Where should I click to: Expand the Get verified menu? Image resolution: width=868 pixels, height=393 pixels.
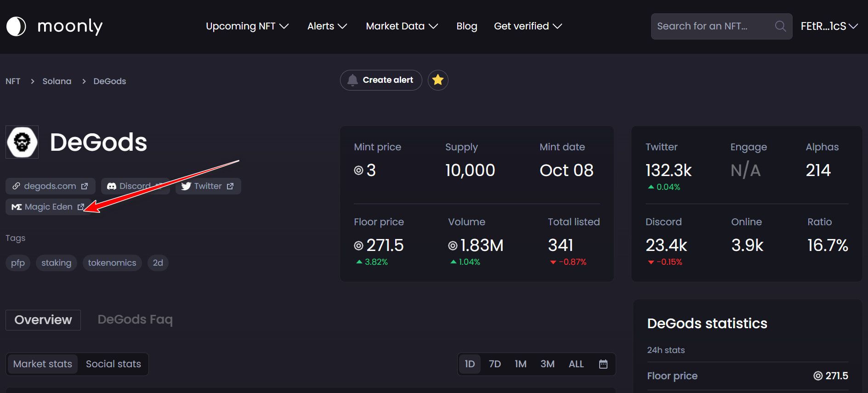528,26
